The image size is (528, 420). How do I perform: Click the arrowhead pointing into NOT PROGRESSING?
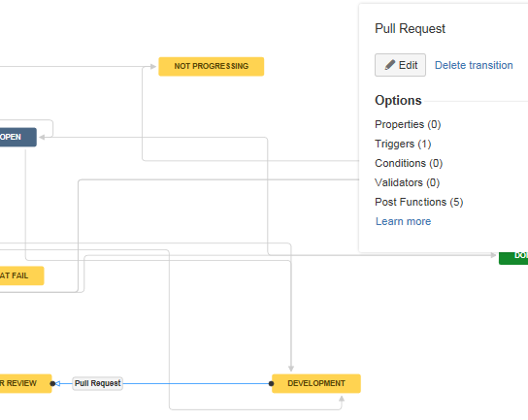(x=153, y=67)
